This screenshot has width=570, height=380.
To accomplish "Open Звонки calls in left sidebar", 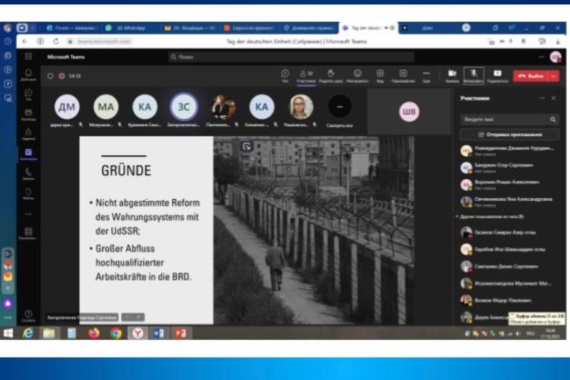I will point(28,174).
